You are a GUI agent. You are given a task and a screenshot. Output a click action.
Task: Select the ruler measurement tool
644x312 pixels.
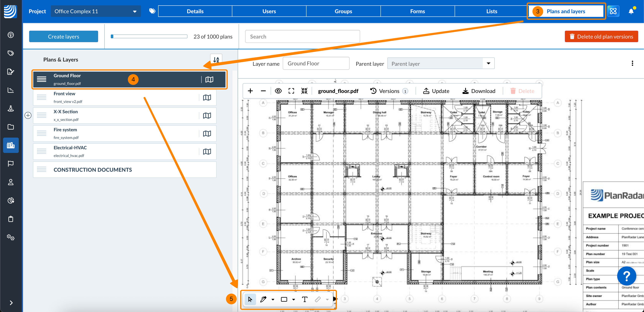pyautogui.click(x=318, y=299)
